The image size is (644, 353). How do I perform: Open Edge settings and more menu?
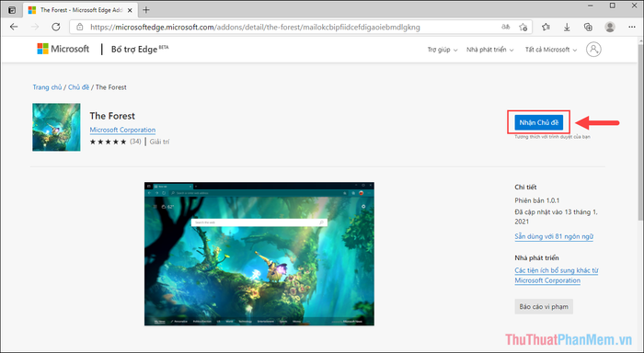tap(632, 27)
